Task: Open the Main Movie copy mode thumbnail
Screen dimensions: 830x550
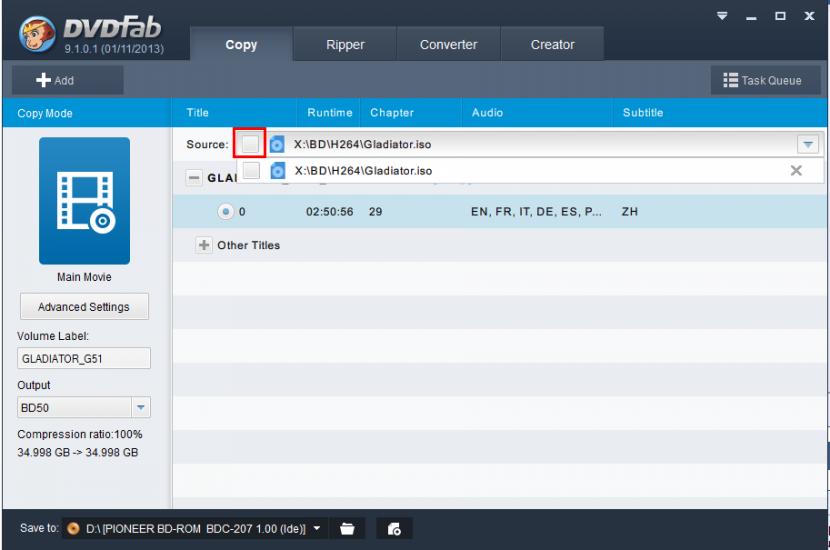Action: (x=84, y=201)
